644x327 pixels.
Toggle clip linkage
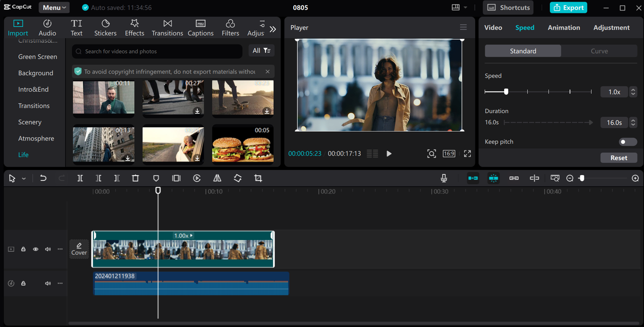(514, 178)
